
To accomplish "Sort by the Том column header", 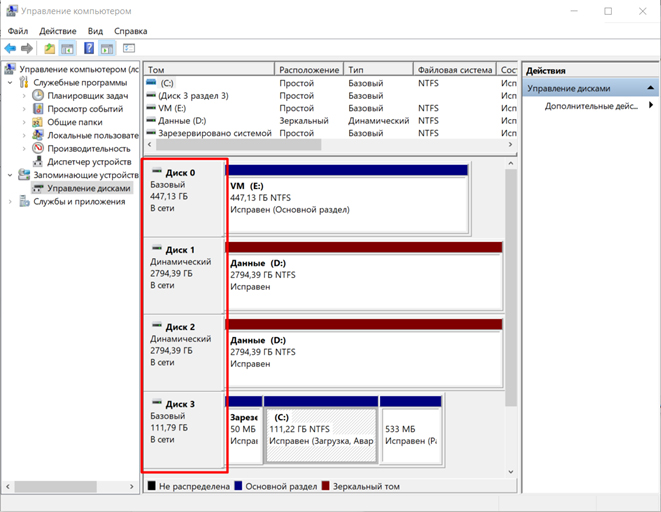I will tap(210, 70).
